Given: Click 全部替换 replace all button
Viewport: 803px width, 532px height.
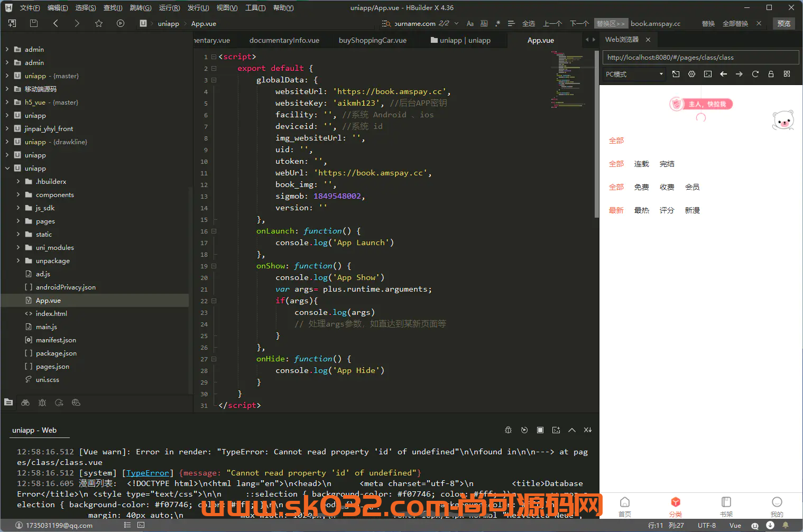Looking at the screenshot, I should 735,23.
